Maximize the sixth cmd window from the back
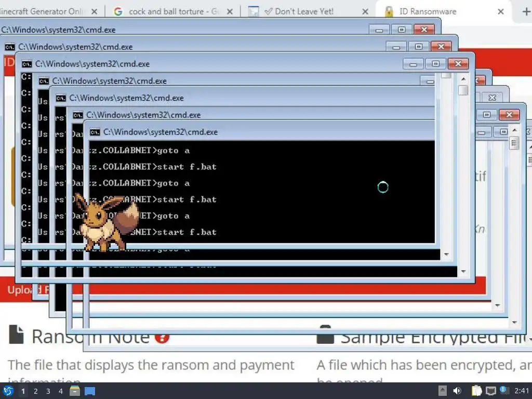The height and width of the screenshot is (399, 532). coord(486,115)
